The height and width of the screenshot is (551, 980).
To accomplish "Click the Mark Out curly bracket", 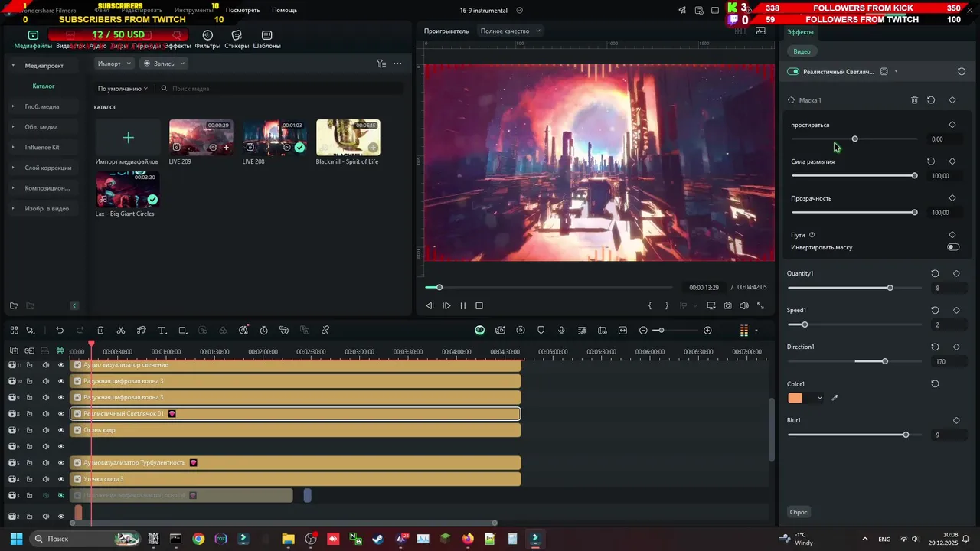I will (666, 306).
